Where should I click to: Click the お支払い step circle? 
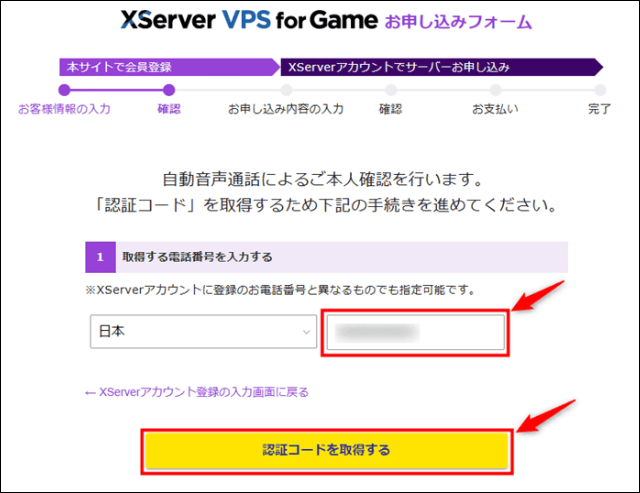click(496, 90)
